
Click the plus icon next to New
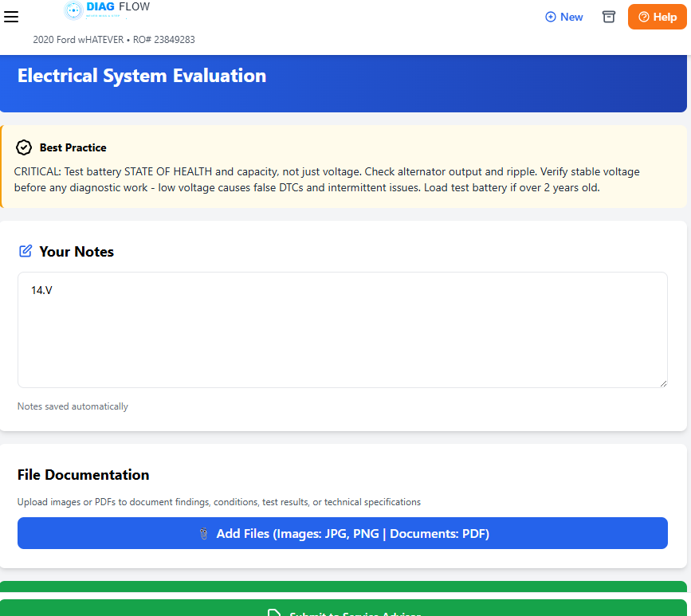(549, 17)
